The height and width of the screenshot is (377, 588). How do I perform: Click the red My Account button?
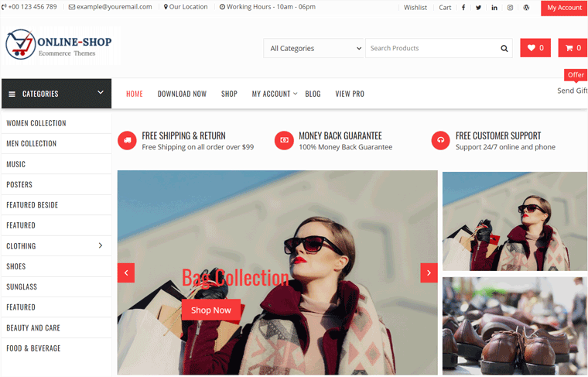(564, 8)
